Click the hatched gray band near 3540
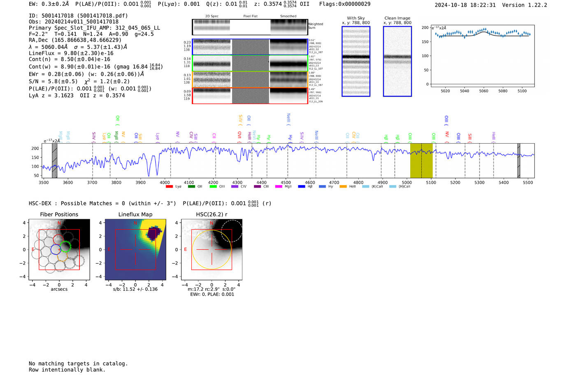This screenshot has height=392, width=576. pyautogui.click(x=54, y=160)
